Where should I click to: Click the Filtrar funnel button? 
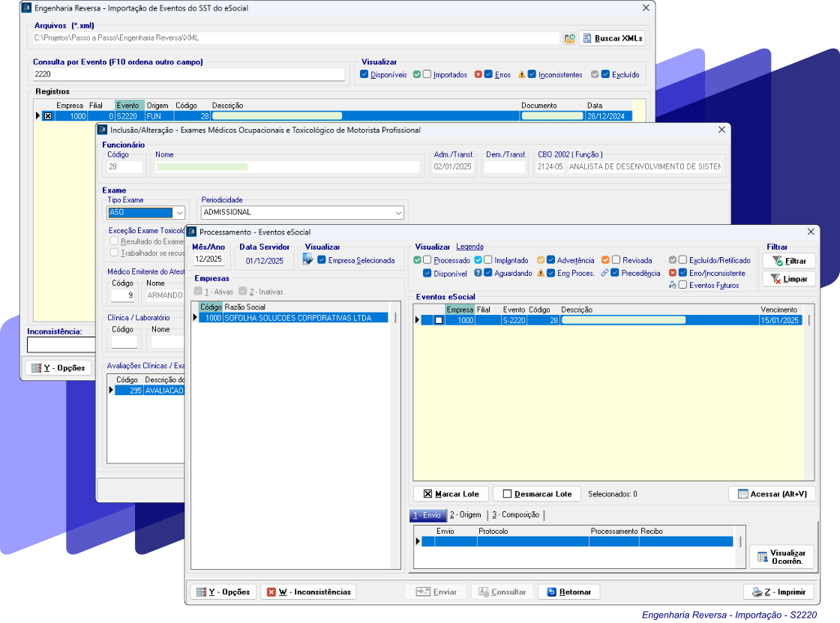click(x=788, y=261)
